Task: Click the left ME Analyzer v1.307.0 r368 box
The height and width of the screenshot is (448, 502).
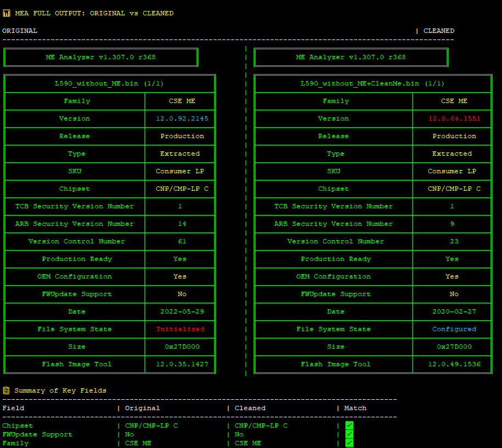Action: [x=101, y=57]
